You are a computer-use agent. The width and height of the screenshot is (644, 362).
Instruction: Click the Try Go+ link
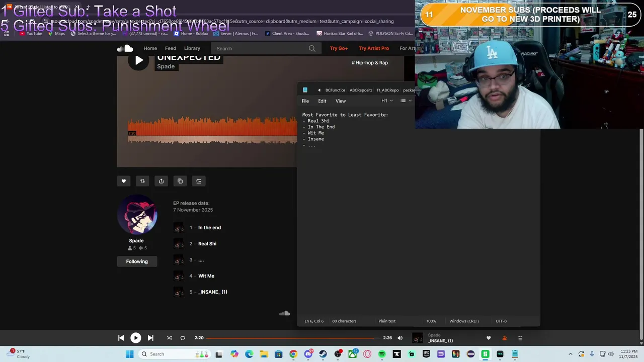coord(339,48)
